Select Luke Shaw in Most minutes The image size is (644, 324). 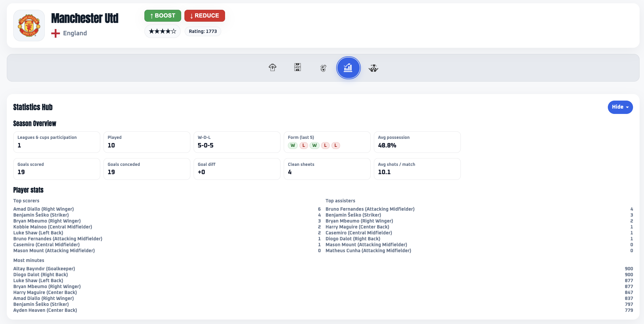[x=323, y=281]
